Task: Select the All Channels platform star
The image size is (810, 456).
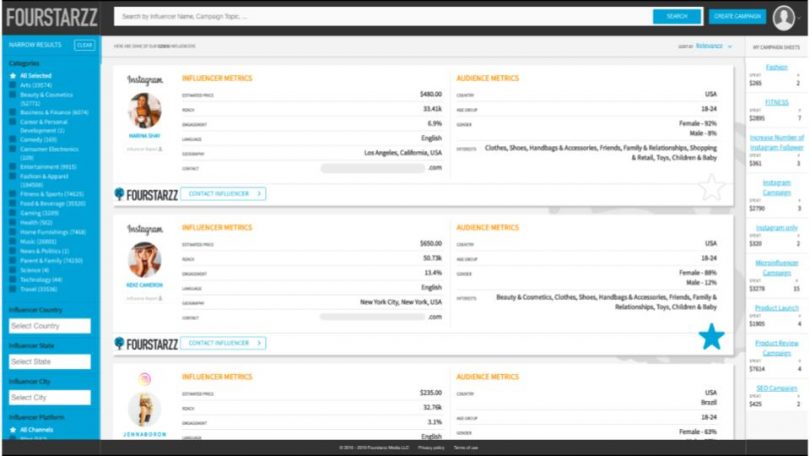Action: pos(13,430)
